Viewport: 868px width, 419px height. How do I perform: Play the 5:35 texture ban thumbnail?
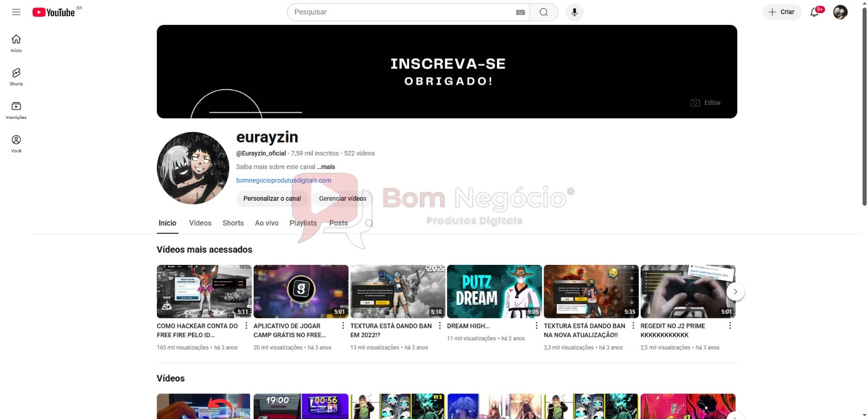(x=591, y=291)
